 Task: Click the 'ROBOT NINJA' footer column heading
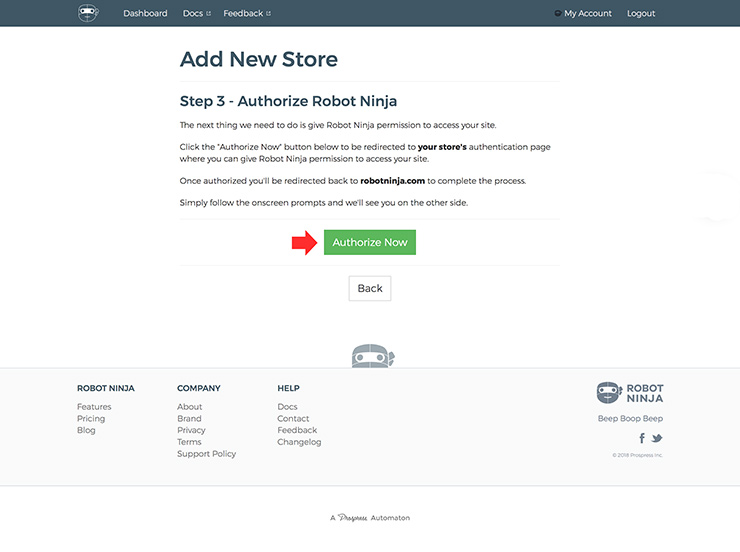(x=106, y=388)
